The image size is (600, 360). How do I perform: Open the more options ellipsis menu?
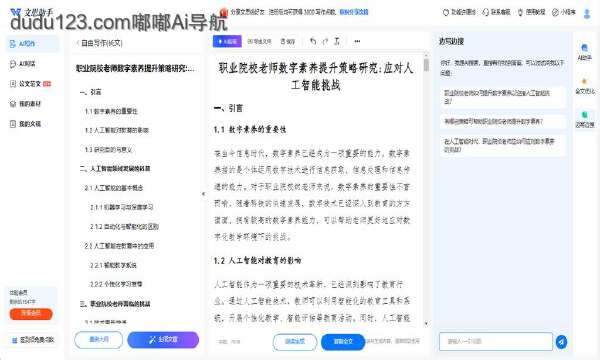coord(357,41)
